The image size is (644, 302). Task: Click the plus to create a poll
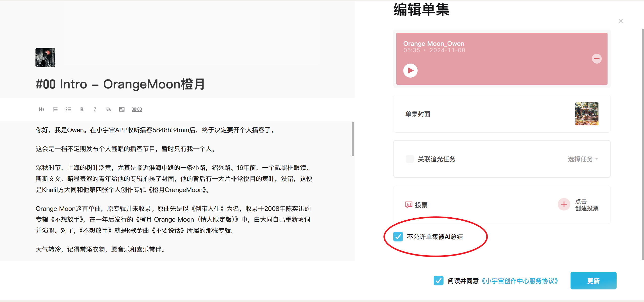(x=564, y=205)
